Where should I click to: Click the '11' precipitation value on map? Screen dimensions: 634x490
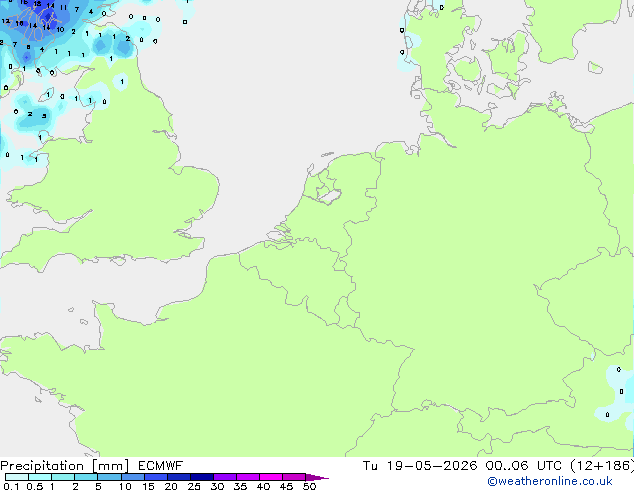coord(63,7)
